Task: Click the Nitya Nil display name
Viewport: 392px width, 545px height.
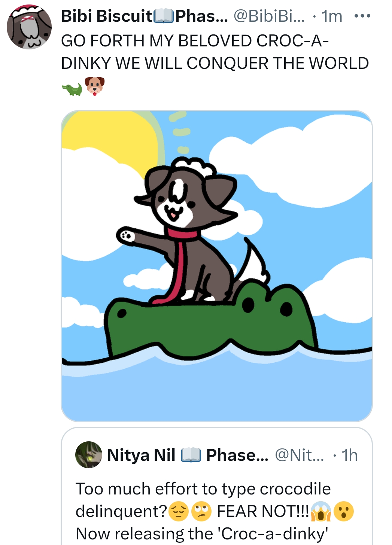Action: coord(141,455)
